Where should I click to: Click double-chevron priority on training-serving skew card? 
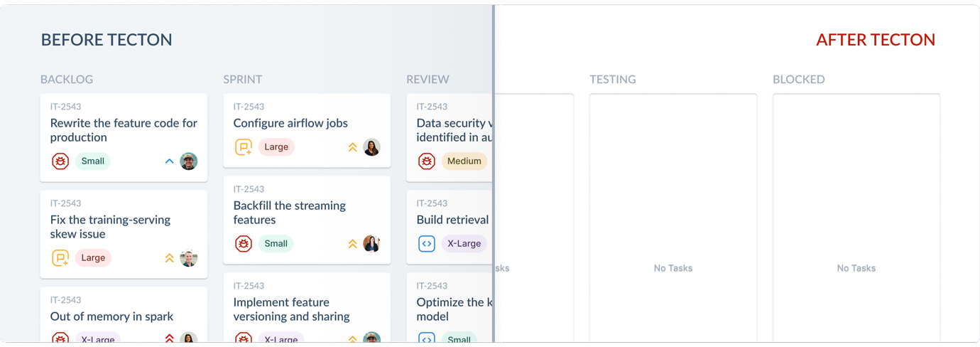(169, 258)
